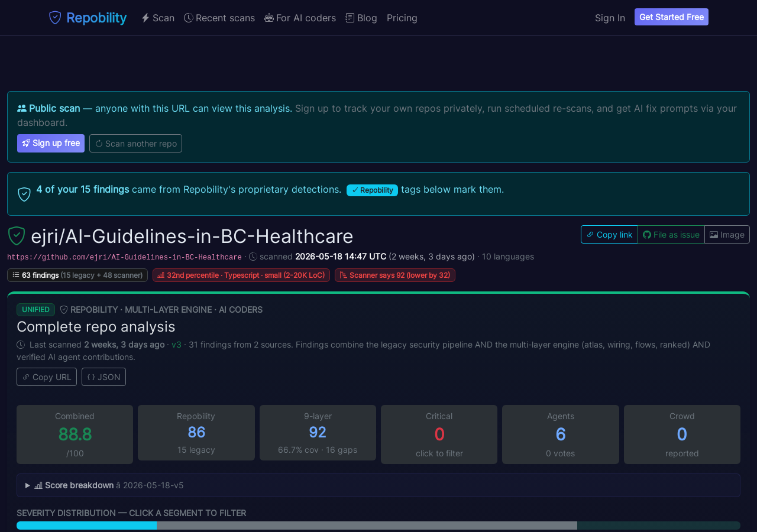Filter by Critical findings card

click(439, 434)
